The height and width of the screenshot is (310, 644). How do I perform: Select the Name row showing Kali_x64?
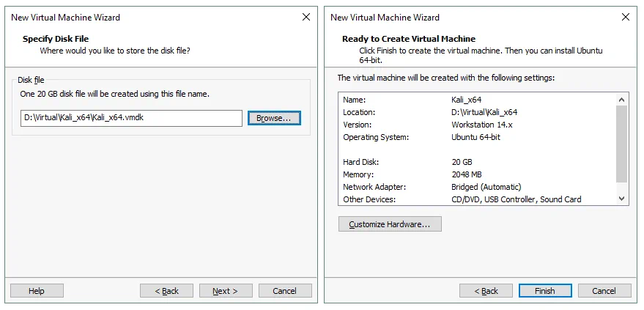pos(476,100)
